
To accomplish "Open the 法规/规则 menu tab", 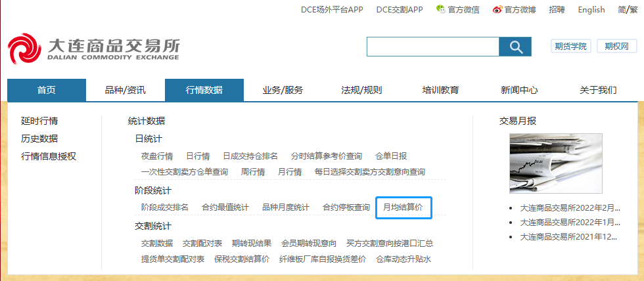I will click(x=361, y=90).
